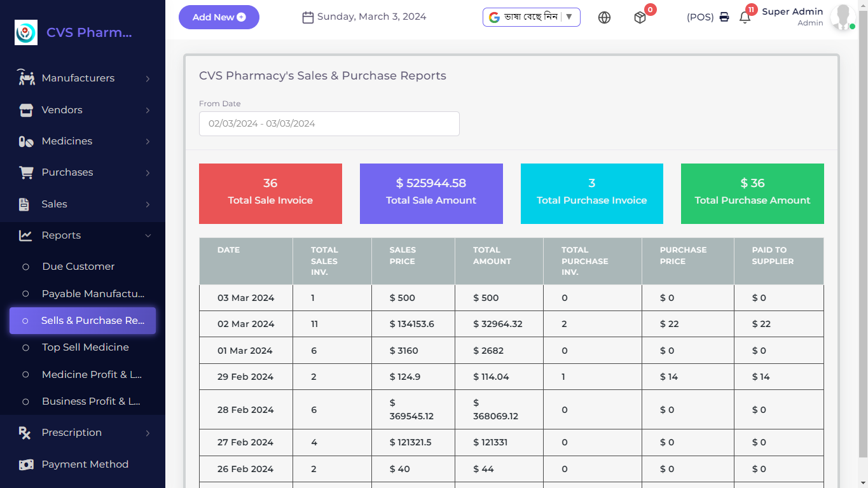
Task: Click the Sales invoice icon in sidebar
Action: coord(25,204)
